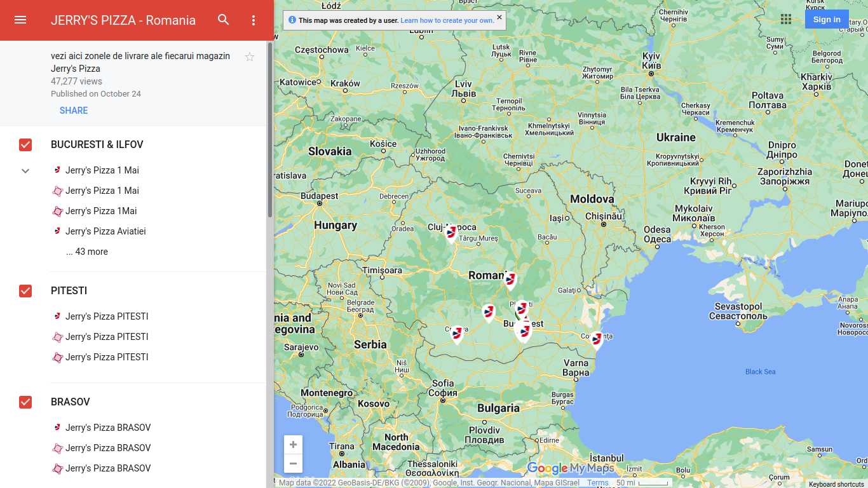
Task: Collapse the BUCURESTI & ILFOV layer chevron
Action: pos(25,170)
